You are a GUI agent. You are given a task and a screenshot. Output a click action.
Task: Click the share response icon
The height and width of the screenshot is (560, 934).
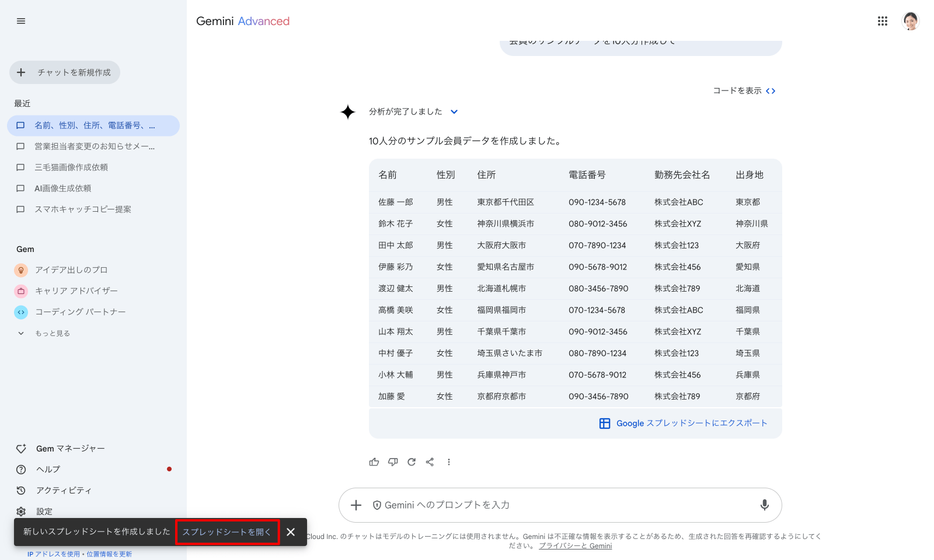point(430,462)
